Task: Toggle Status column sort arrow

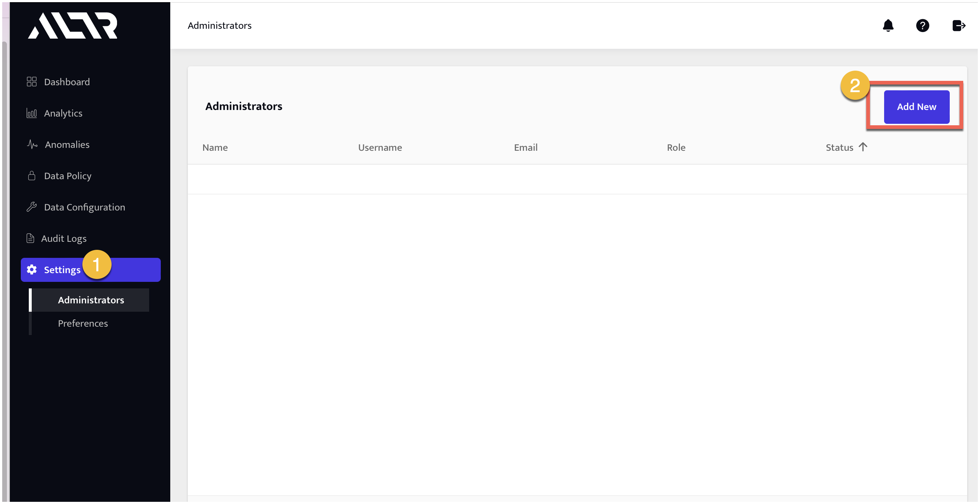Action: 863,147
